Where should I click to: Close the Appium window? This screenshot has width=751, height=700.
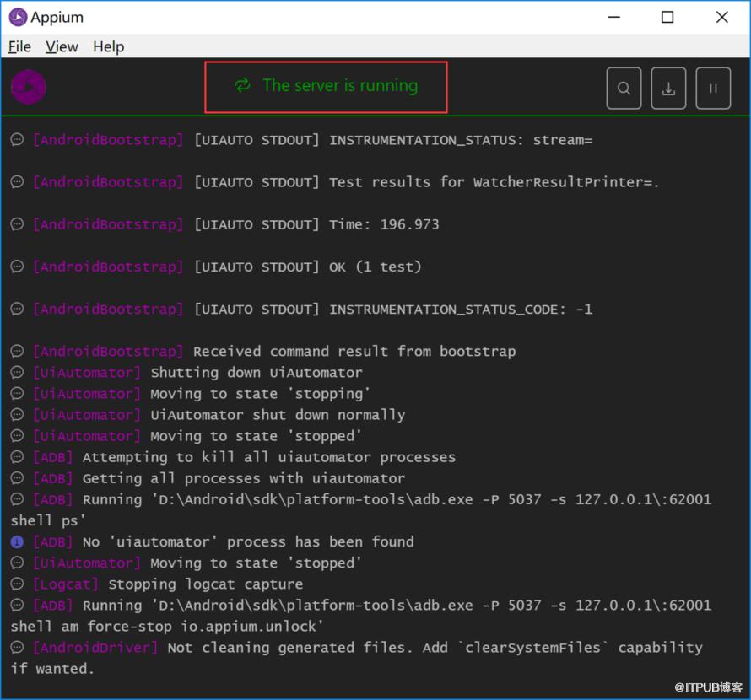point(721,17)
